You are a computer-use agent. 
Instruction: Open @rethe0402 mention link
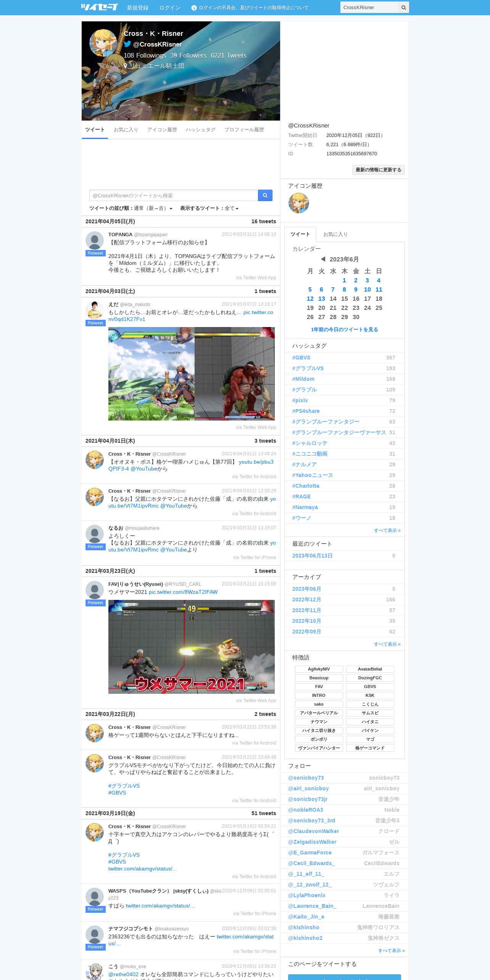point(123,974)
